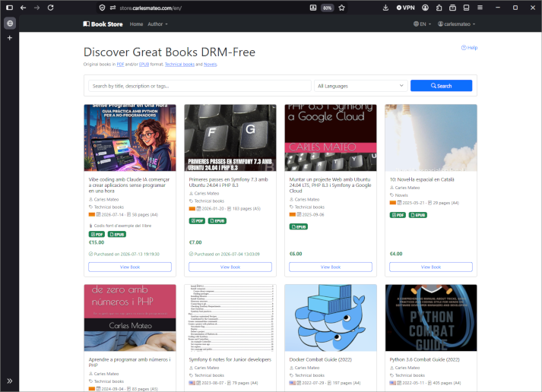Open the Python Combat Guide cover image
The image size is (542, 392).
[431, 318]
